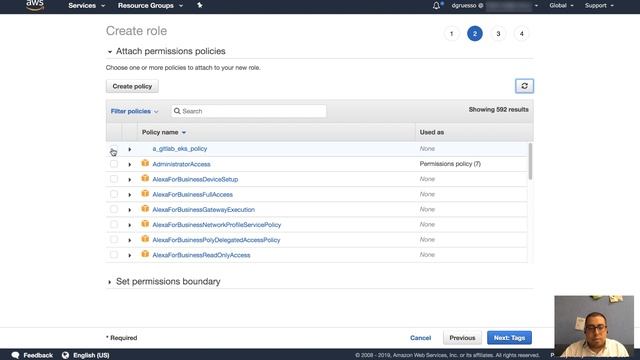Viewport: 640px width, 360px height.
Task: Sort by Policy name column
Action: 164,132
